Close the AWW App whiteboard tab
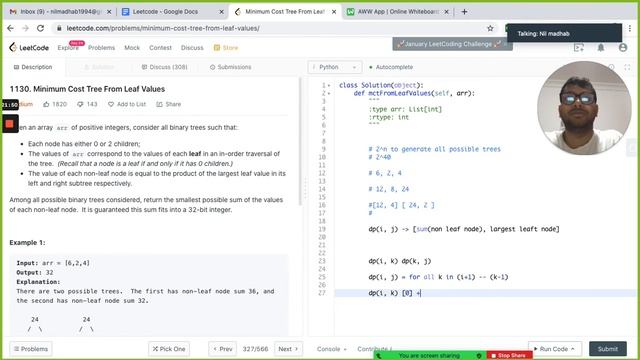Screen dimensions: 640x360 coord(447,12)
